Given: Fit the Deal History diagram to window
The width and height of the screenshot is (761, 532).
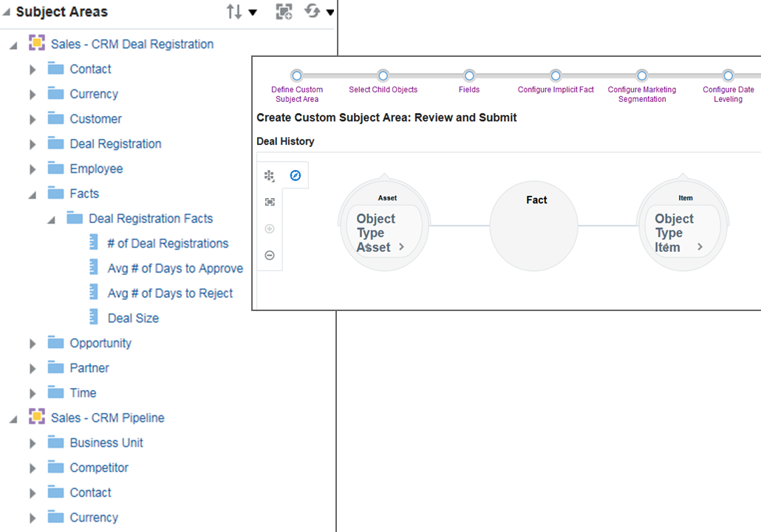Looking at the screenshot, I should 270,202.
